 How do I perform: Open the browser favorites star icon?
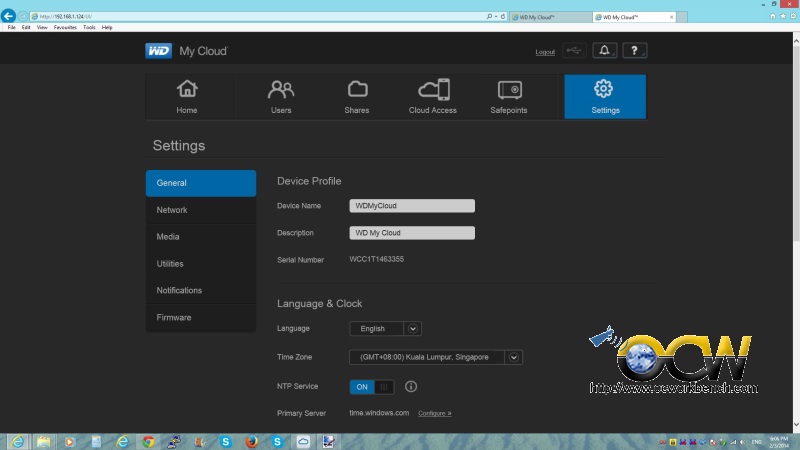click(783, 16)
